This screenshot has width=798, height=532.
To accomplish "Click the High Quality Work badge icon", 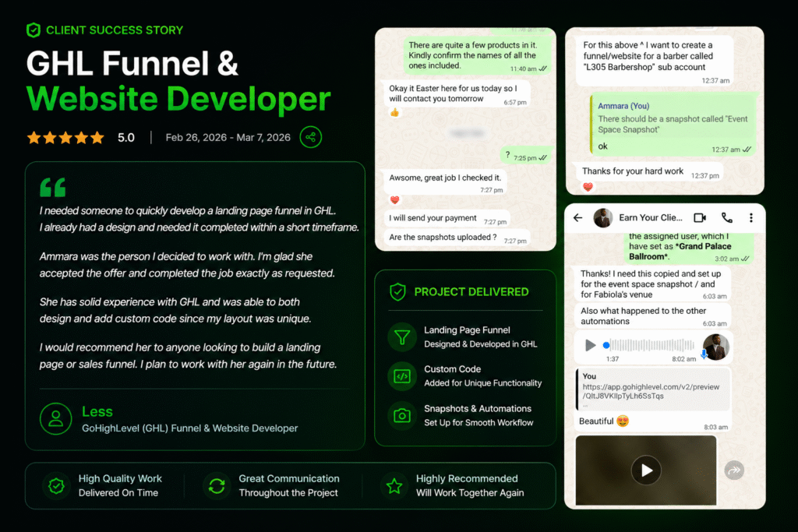I will [56, 486].
